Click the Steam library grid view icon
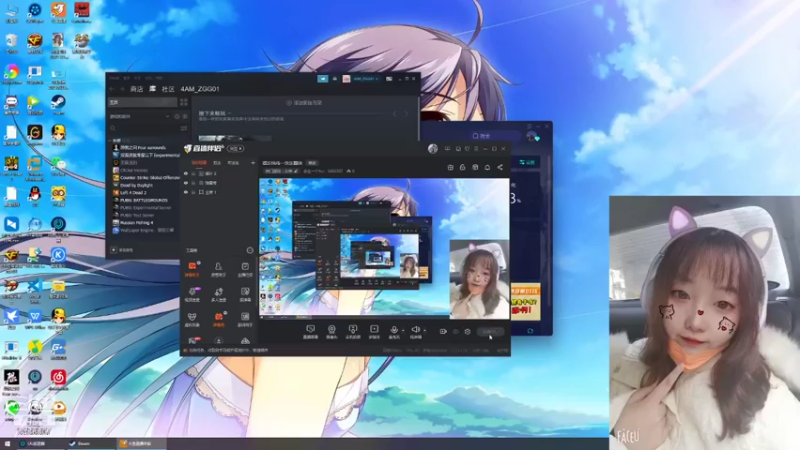800x450 pixels. pos(184,102)
